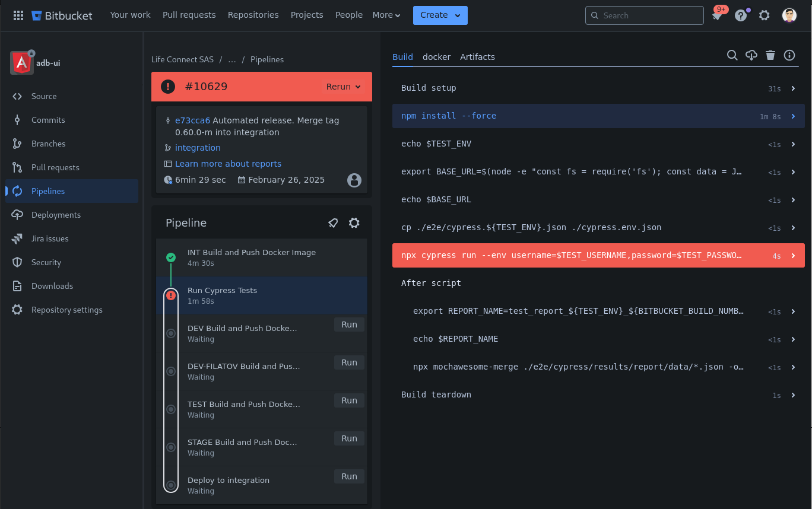Open the help question mark icon

pyautogui.click(x=741, y=15)
